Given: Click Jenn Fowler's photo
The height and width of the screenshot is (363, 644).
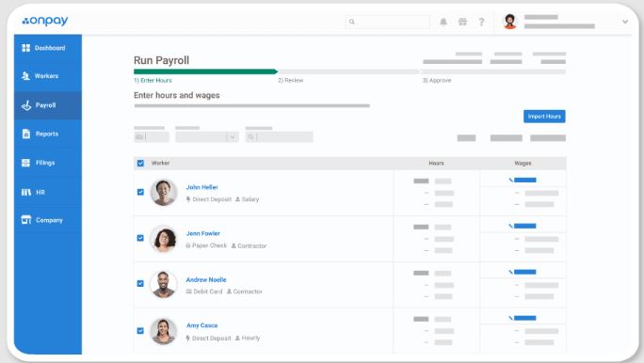Looking at the screenshot, I should pyautogui.click(x=164, y=238).
